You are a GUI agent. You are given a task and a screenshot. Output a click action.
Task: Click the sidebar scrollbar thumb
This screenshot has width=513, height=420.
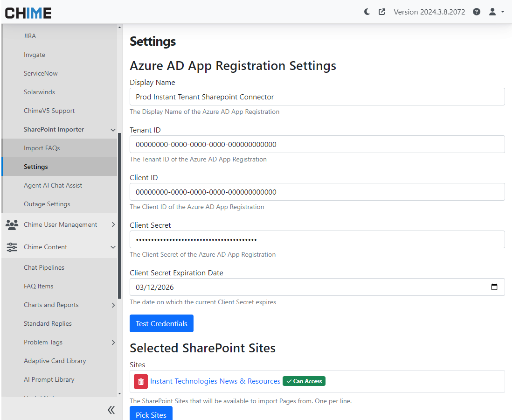[119, 216]
